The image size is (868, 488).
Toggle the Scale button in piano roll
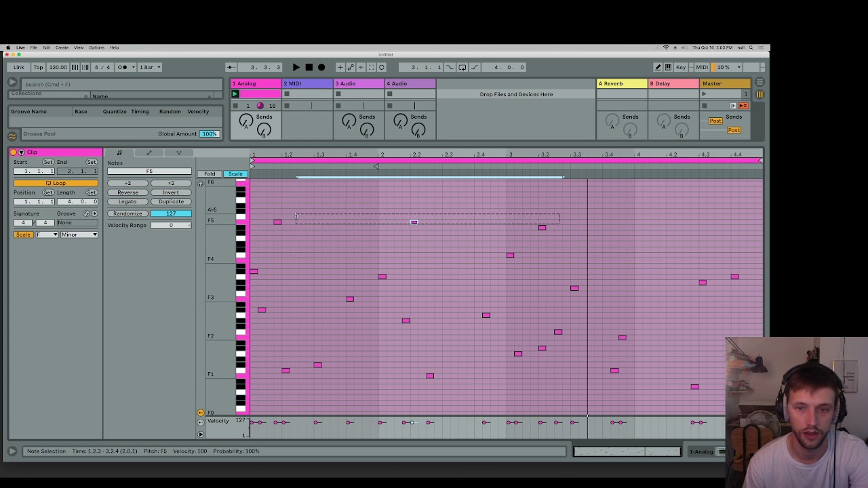click(235, 174)
